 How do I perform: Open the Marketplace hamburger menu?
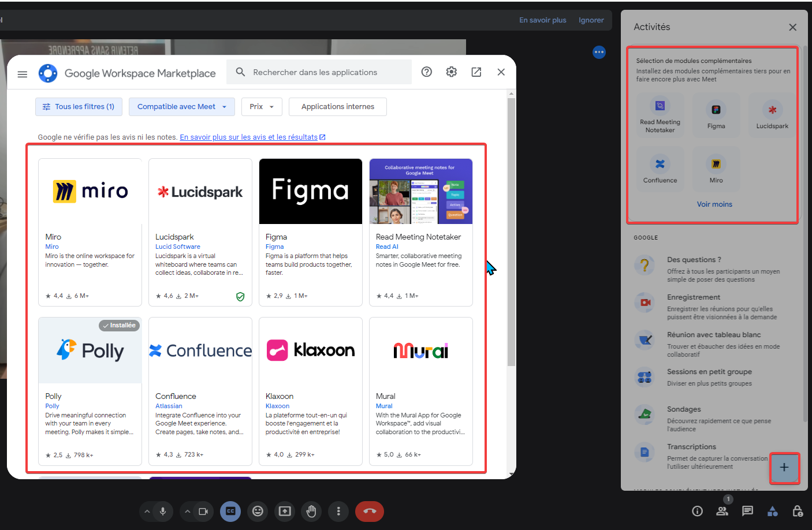[23, 74]
